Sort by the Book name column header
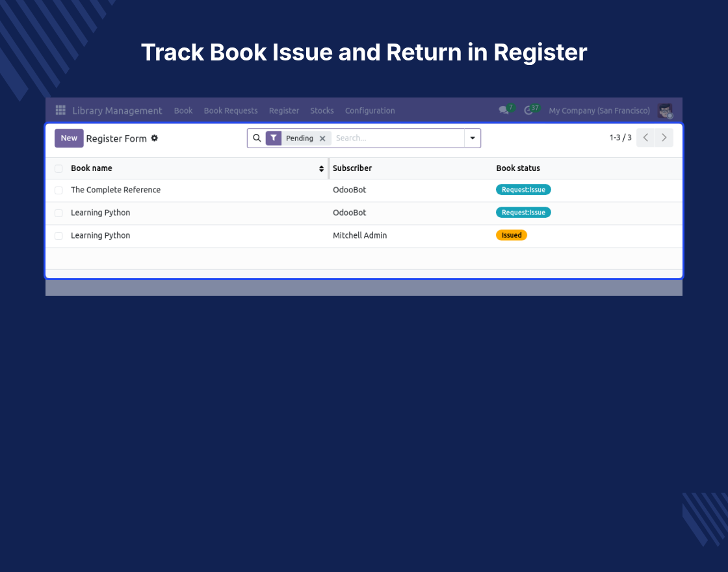 coord(92,168)
